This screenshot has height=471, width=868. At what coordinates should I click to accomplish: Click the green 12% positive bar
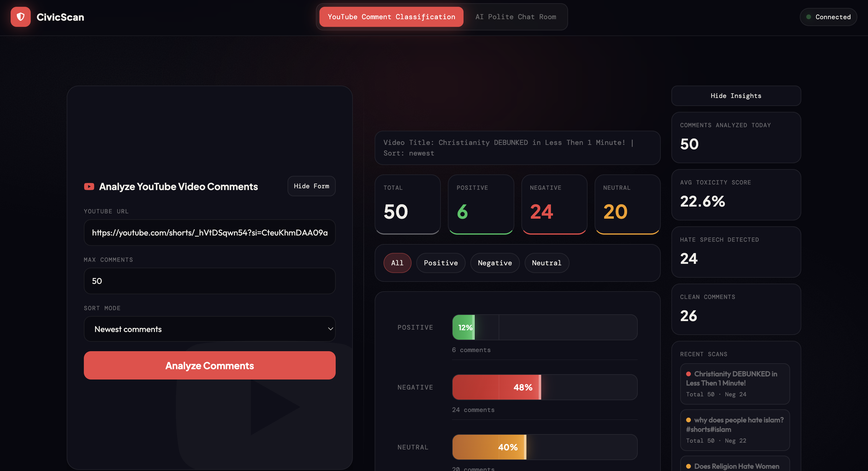[x=463, y=328]
